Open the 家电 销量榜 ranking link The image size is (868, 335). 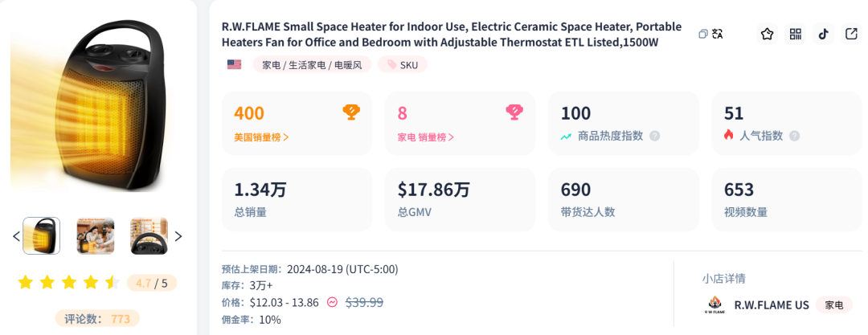tap(426, 137)
